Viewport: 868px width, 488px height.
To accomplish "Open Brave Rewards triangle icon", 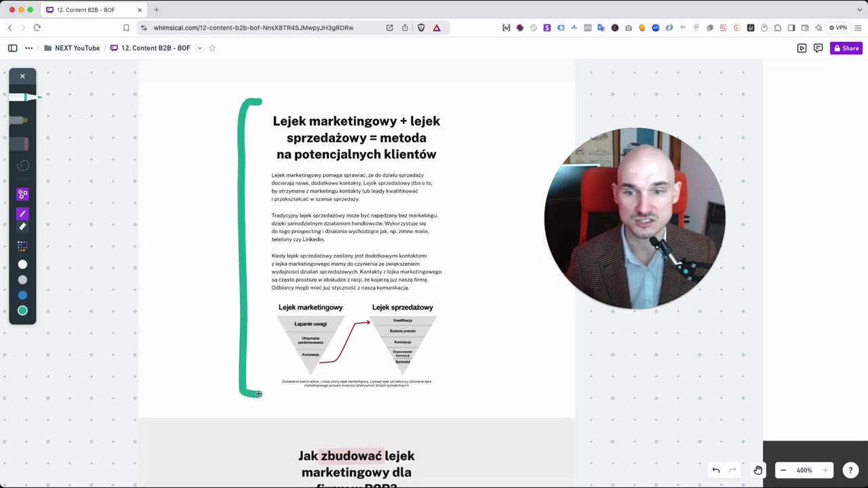I will point(437,28).
